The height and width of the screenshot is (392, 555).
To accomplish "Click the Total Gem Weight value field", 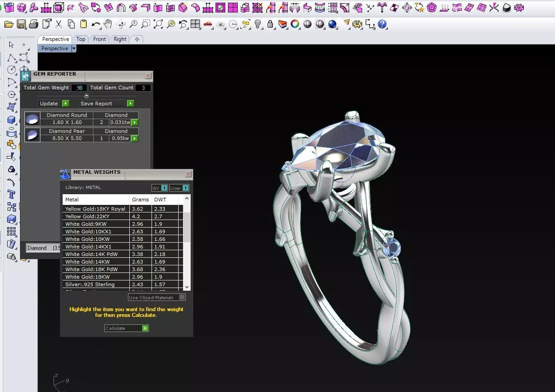I will point(79,88).
